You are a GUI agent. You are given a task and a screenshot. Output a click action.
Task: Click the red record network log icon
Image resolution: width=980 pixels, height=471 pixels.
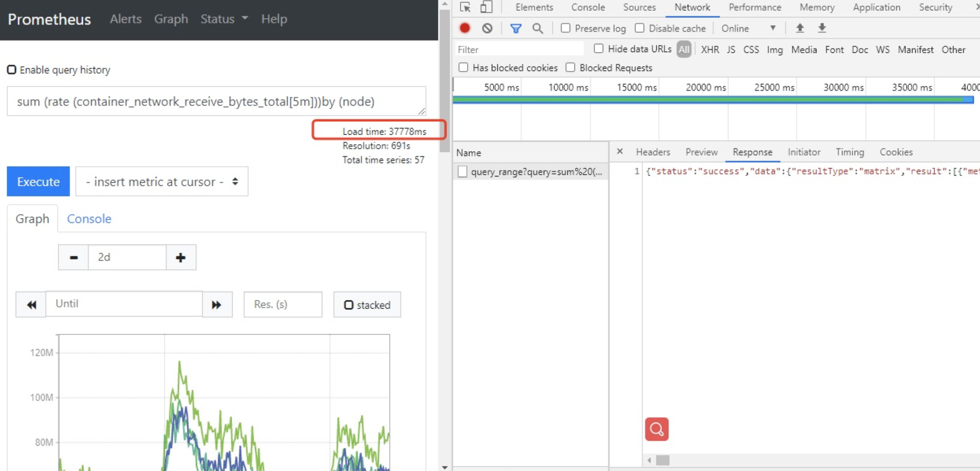coord(465,28)
